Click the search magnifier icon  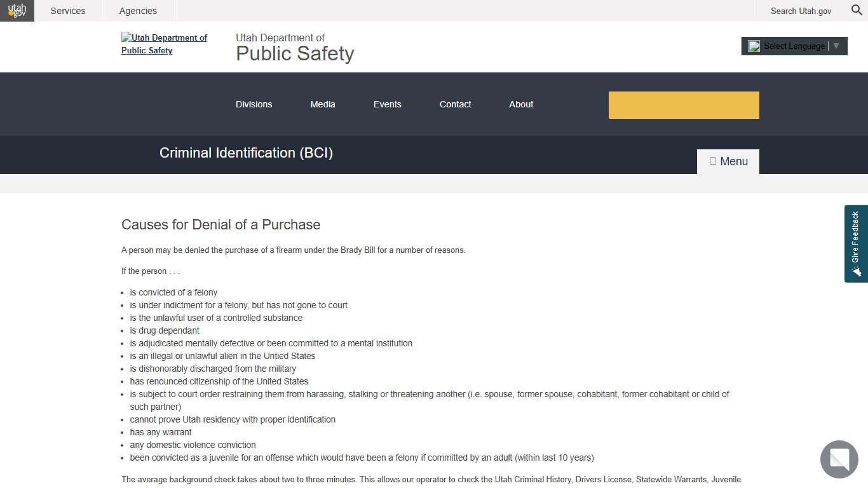(856, 10)
